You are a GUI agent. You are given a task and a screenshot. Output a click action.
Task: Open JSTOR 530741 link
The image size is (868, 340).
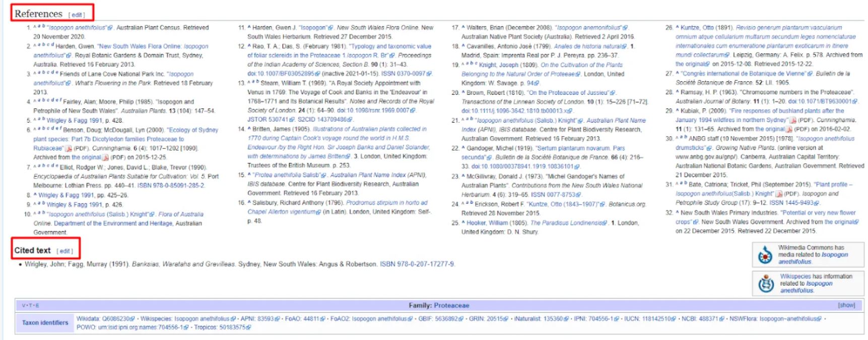click(271, 120)
